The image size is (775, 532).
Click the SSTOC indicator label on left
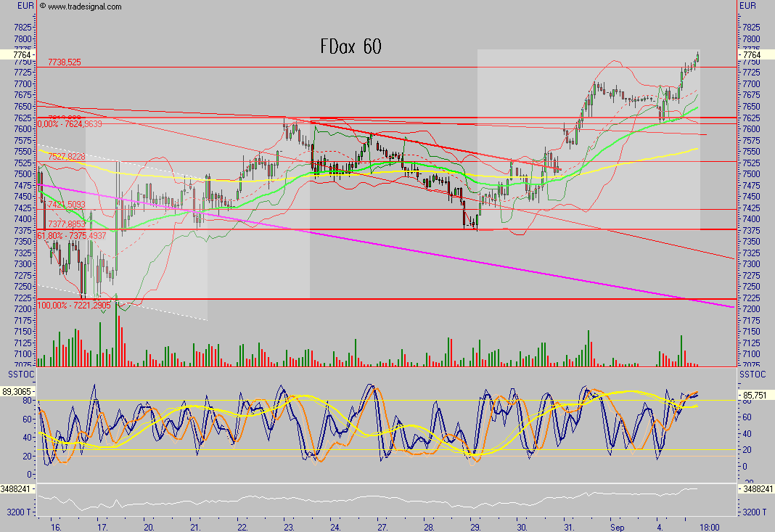click(x=19, y=374)
